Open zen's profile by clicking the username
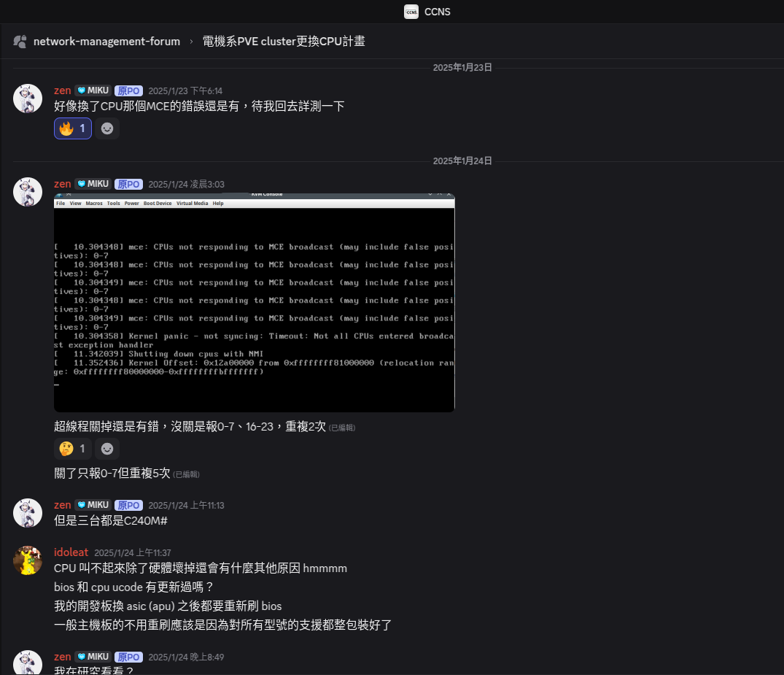 click(x=62, y=90)
